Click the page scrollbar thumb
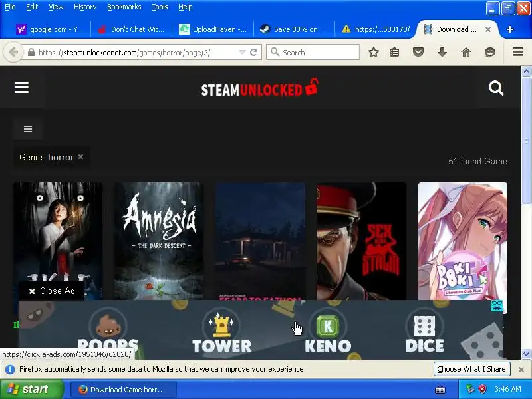This screenshot has width=532, height=399. pos(526,141)
